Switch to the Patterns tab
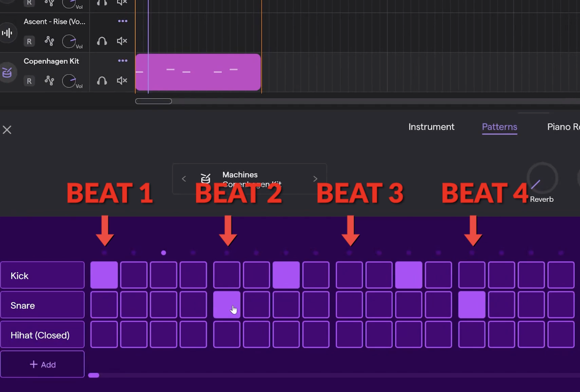The height and width of the screenshot is (392, 580). tap(499, 127)
